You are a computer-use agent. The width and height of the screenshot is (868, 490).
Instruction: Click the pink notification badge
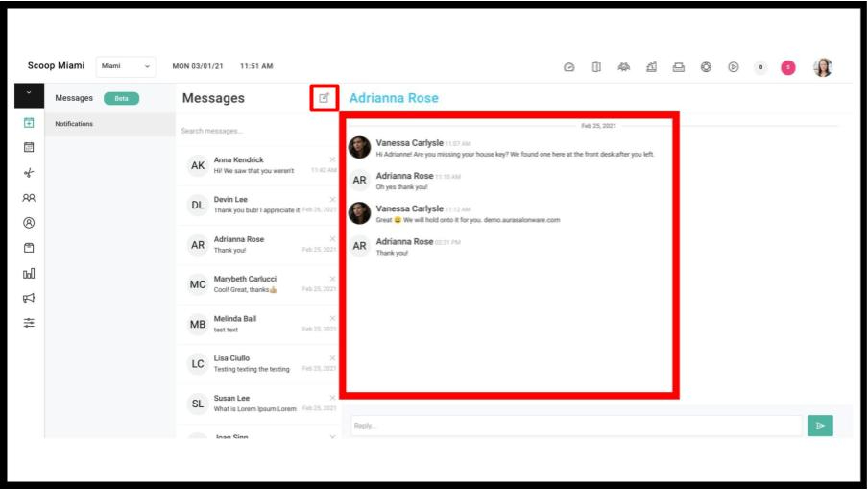(x=788, y=67)
